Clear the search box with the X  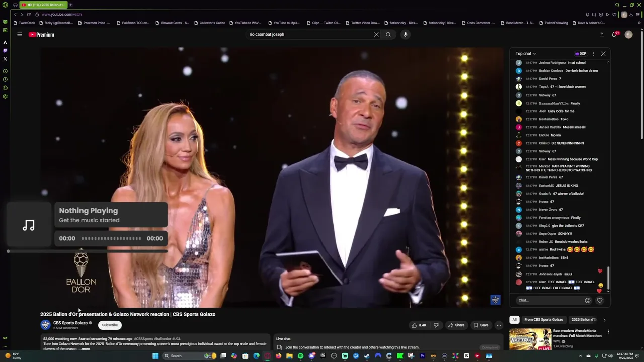click(376, 35)
